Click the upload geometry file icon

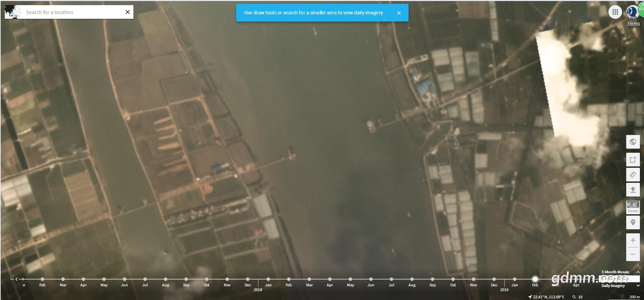click(x=633, y=190)
